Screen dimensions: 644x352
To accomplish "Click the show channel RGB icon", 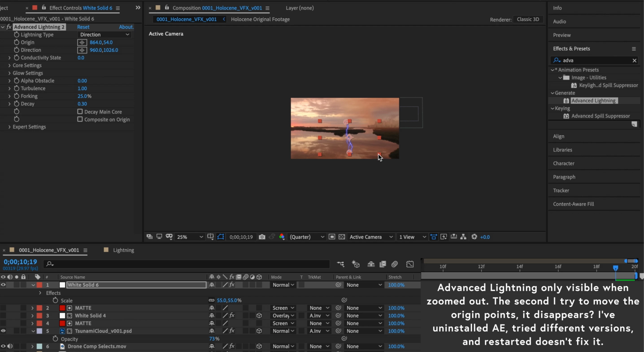I will (x=282, y=237).
